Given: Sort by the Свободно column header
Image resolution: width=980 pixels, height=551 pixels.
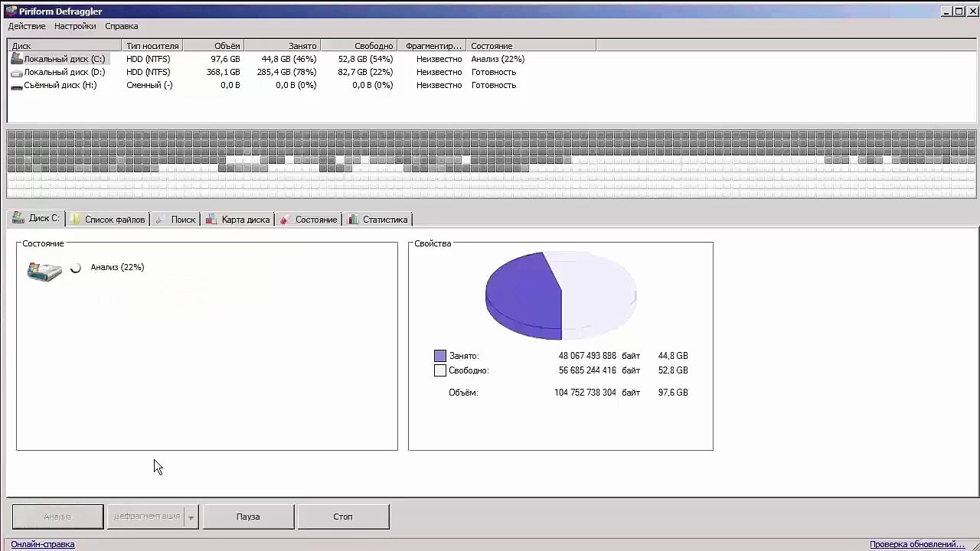Looking at the screenshot, I should point(358,46).
